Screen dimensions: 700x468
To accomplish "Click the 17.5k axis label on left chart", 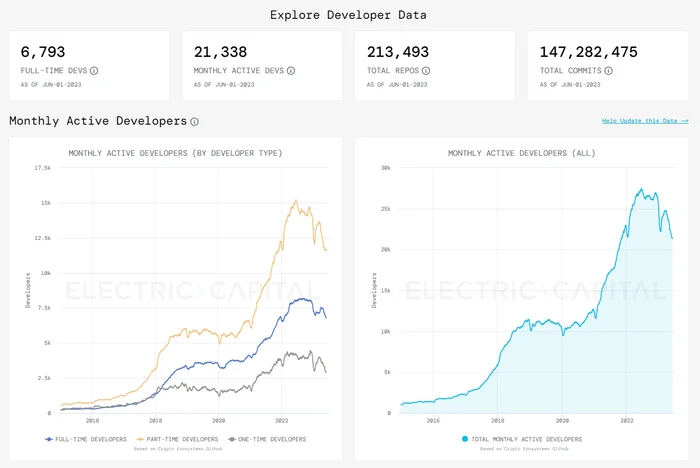I will pos(43,168).
